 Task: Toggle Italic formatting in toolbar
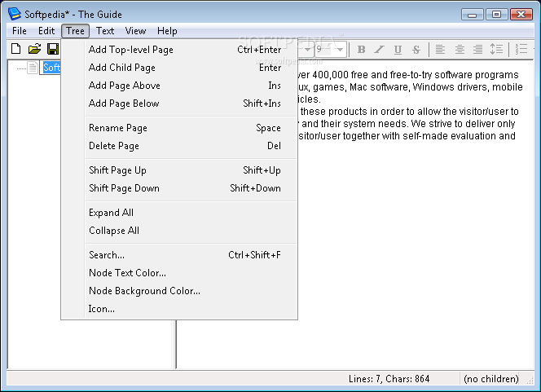[x=379, y=50]
